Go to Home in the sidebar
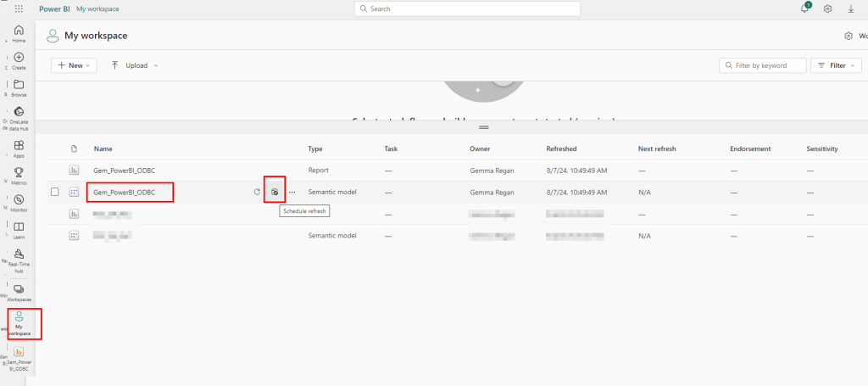Image resolution: width=868 pixels, height=386 pixels. tap(19, 34)
